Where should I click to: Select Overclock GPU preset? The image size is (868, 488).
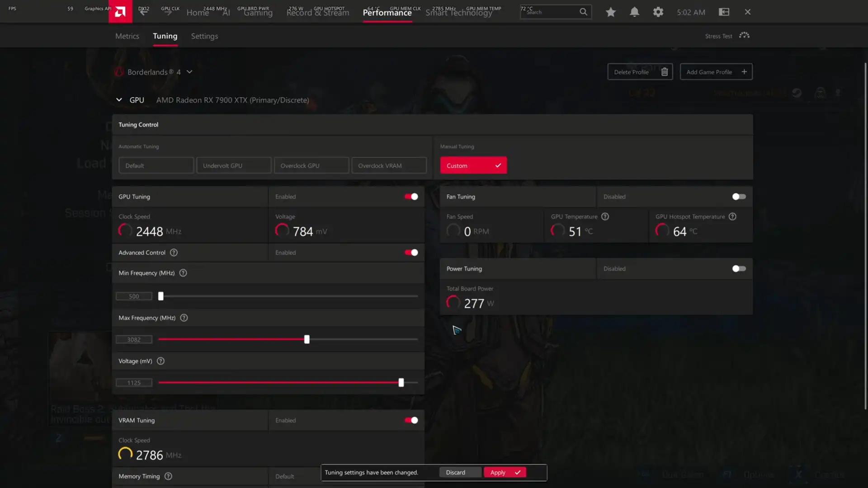(x=311, y=165)
